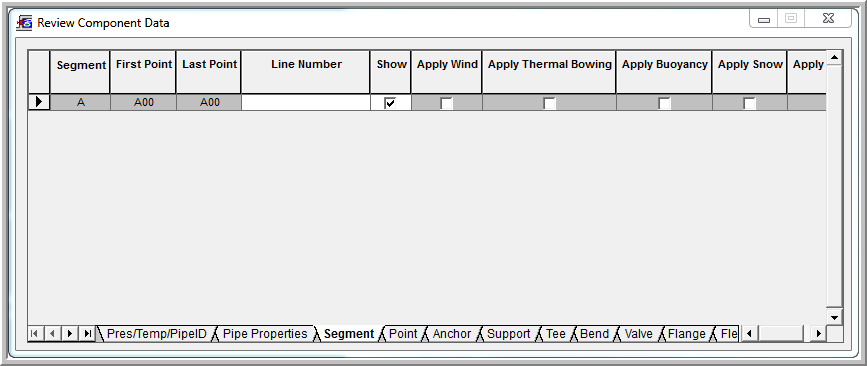
Task: Click the Review Component Data window icon
Action: pyautogui.click(x=24, y=23)
